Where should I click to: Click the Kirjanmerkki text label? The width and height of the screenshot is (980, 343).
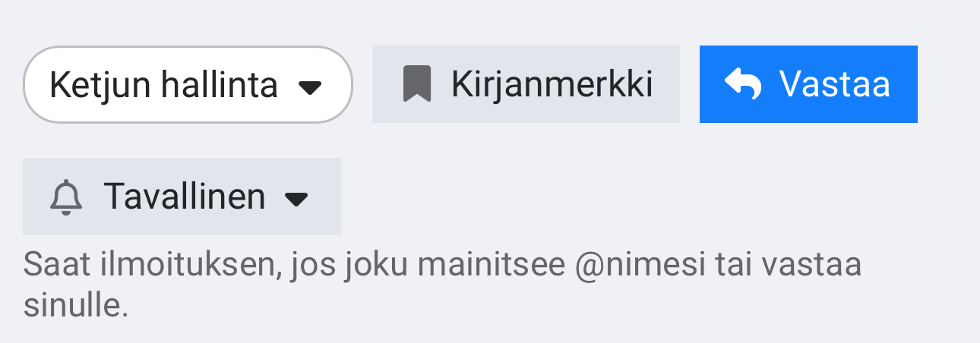coord(552,84)
